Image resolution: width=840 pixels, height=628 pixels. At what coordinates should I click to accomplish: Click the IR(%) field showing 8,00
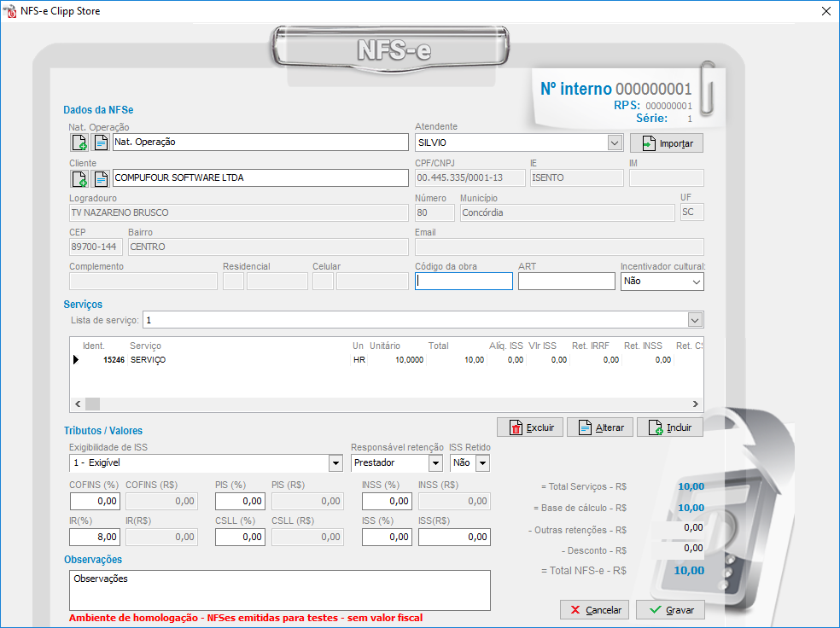coord(95,537)
